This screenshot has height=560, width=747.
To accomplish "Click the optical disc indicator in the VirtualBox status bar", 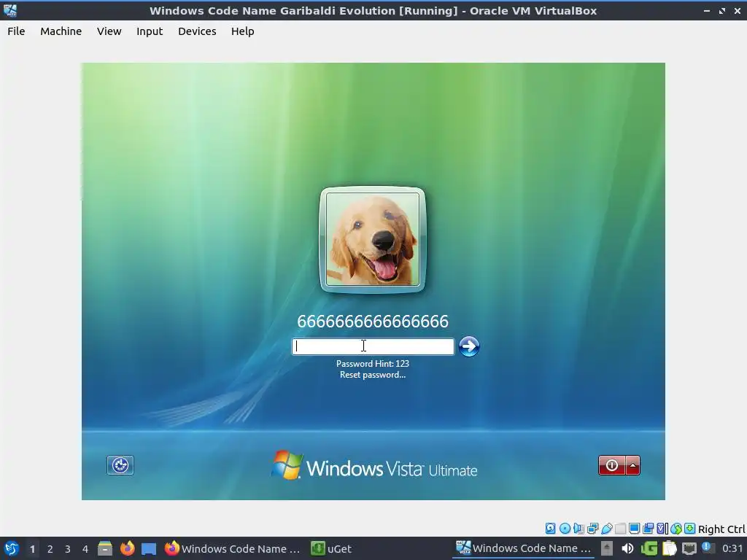I will pyautogui.click(x=565, y=529).
